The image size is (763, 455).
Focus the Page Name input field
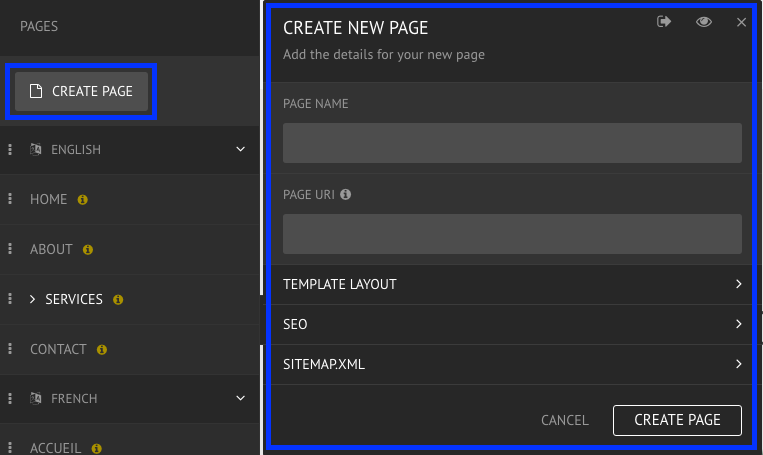pos(512,143)
